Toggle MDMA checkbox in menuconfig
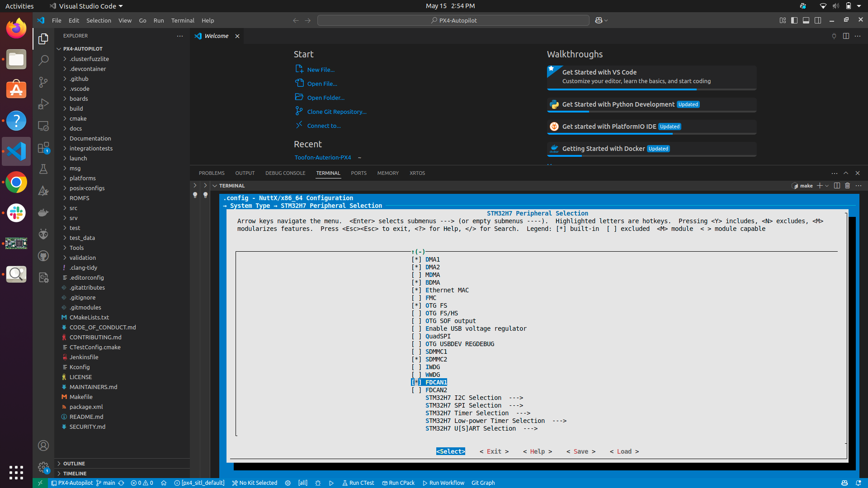Image resolution: width=868 pixels, height=488 pixels. pos(416,275)
